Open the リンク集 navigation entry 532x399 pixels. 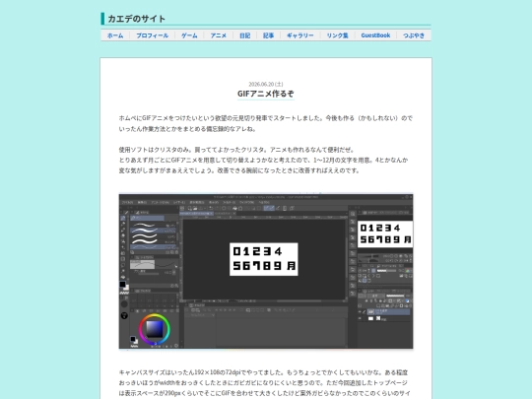click(338, 35)
